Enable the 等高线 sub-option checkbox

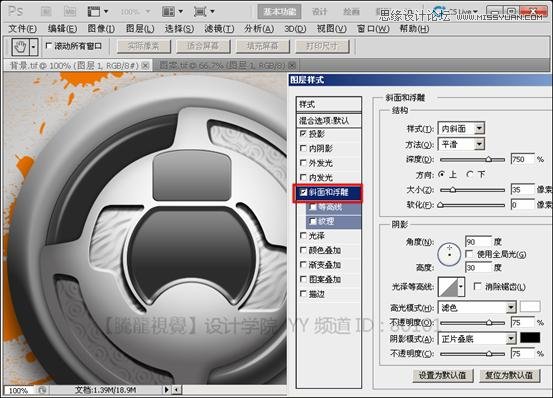point(312,207)
